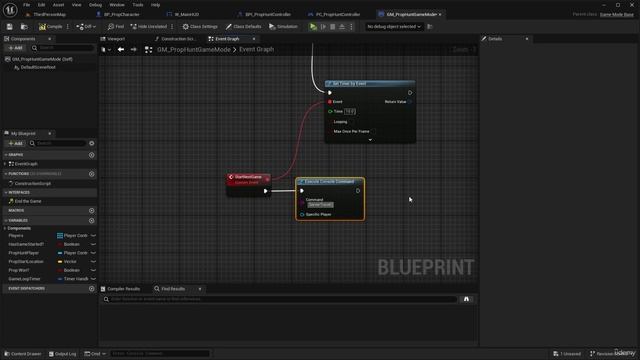Screen dimensions: 640x360
Task: Open the Tools menu
Action: [138, 5]
